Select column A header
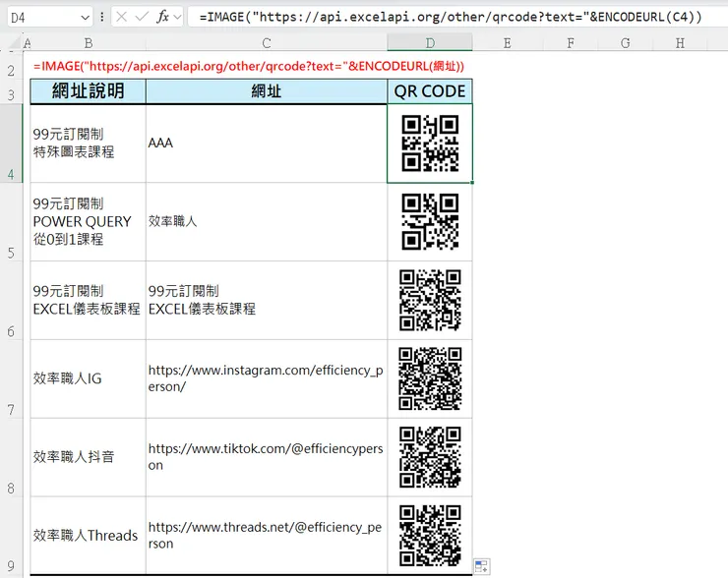728x578 pixels. click(x=27, y=43)
